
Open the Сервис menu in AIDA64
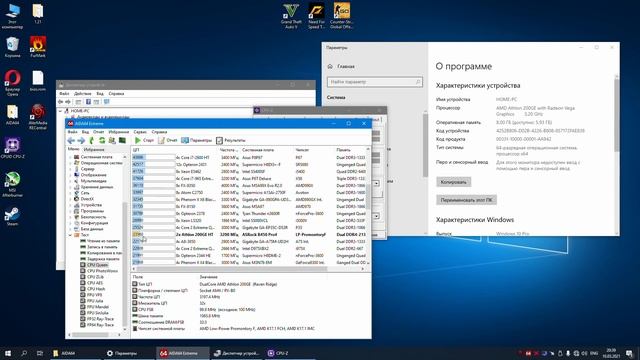click(x=140, y=132)
